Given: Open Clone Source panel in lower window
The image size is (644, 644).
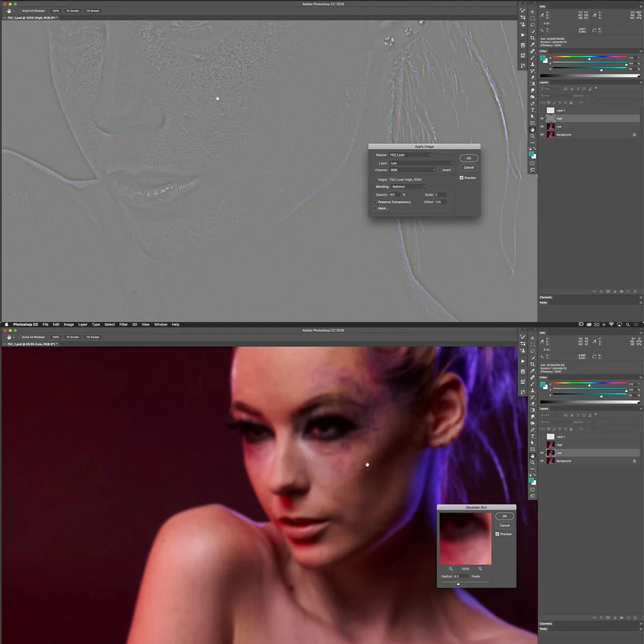Looking at the screenshot, I should (x=523, y=350).
